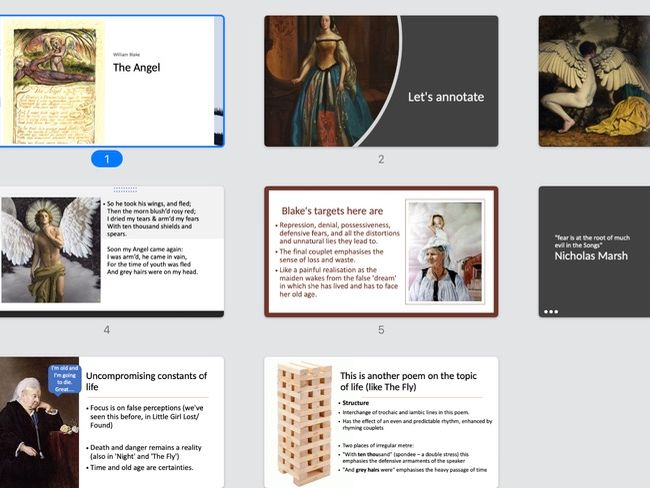Select the winged figure painting slide
The height and width of the screenshot is (488, 650).
coord(594,81)
